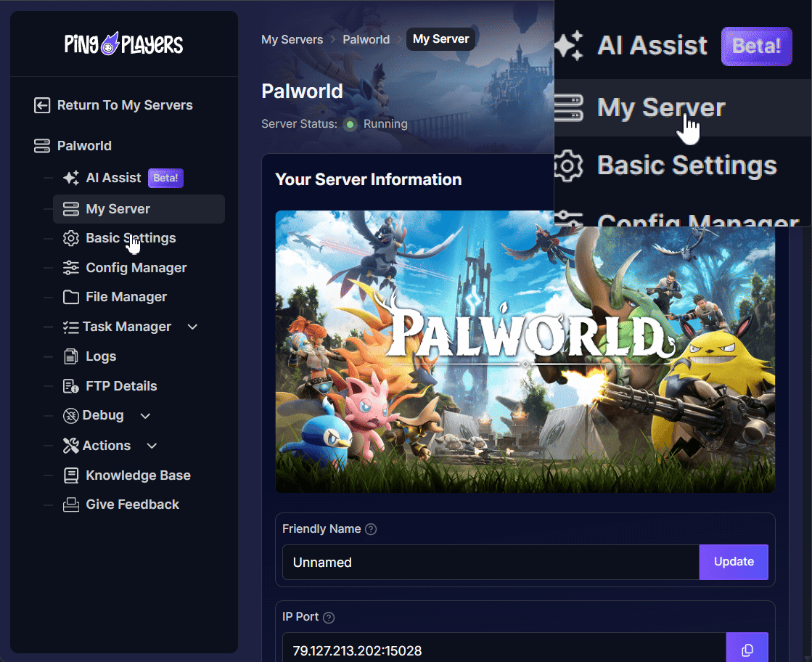The height and width of the screenshot is (662, 812).
Task: Go to My Servers breadcrumb
Action: click(x=292, y=39)
